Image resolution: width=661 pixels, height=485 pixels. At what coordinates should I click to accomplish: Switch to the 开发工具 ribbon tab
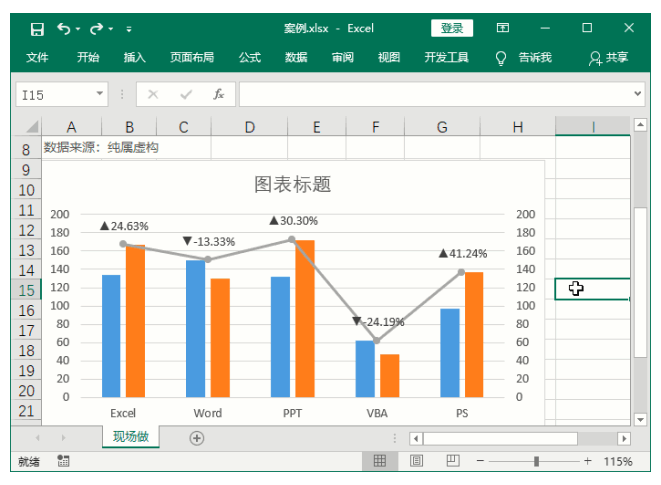(x=446, y=57)
